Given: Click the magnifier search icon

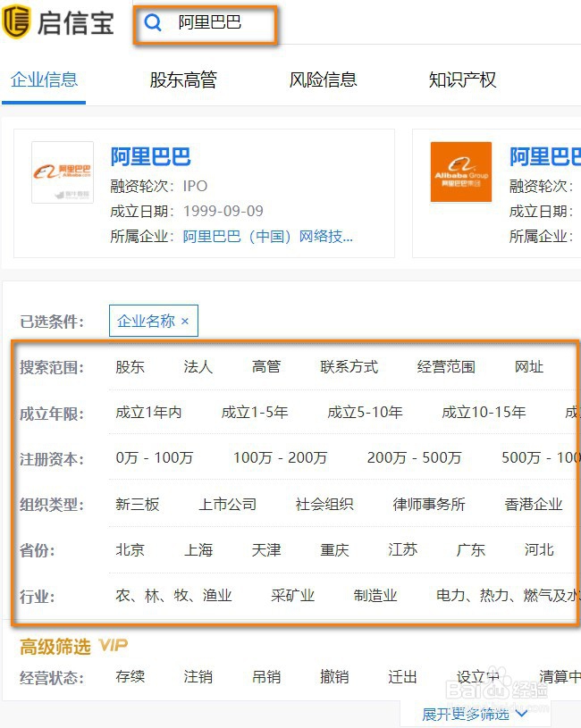Looking at the screenshot, I should click(152, 22).
